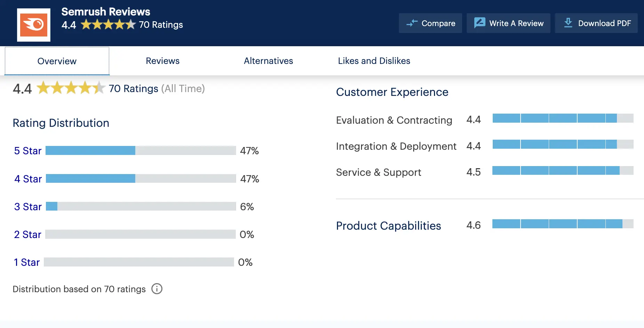Open the 3 Star ratings link

click(28, 207)
